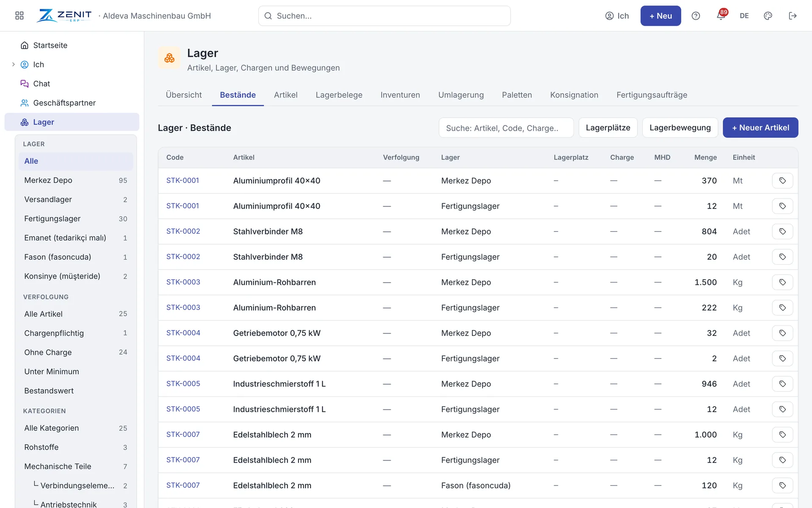Filter by Versandlager warehouse
The width and height of the screenshot is (812, 508).
coord(76,199)
